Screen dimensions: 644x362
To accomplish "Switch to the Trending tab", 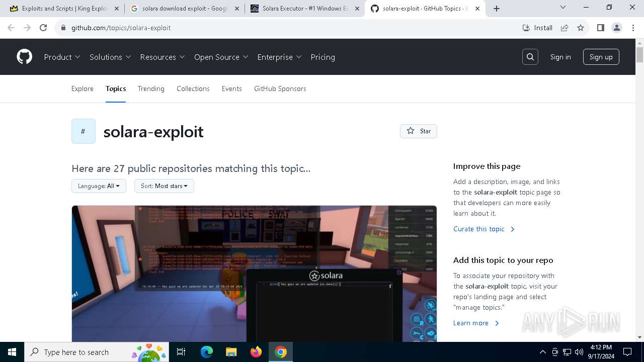I will (151, 88).
